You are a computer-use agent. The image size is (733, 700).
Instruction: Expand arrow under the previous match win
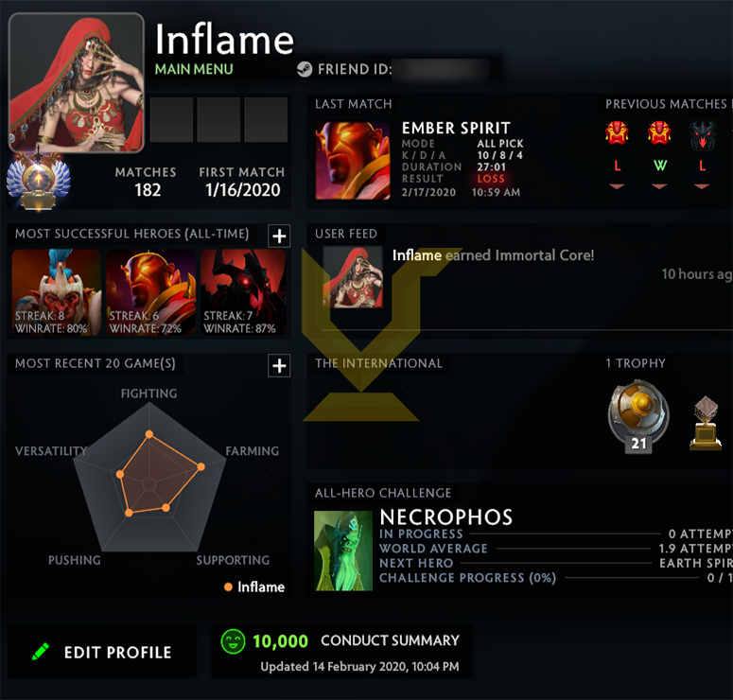click(x=659, y=186)
